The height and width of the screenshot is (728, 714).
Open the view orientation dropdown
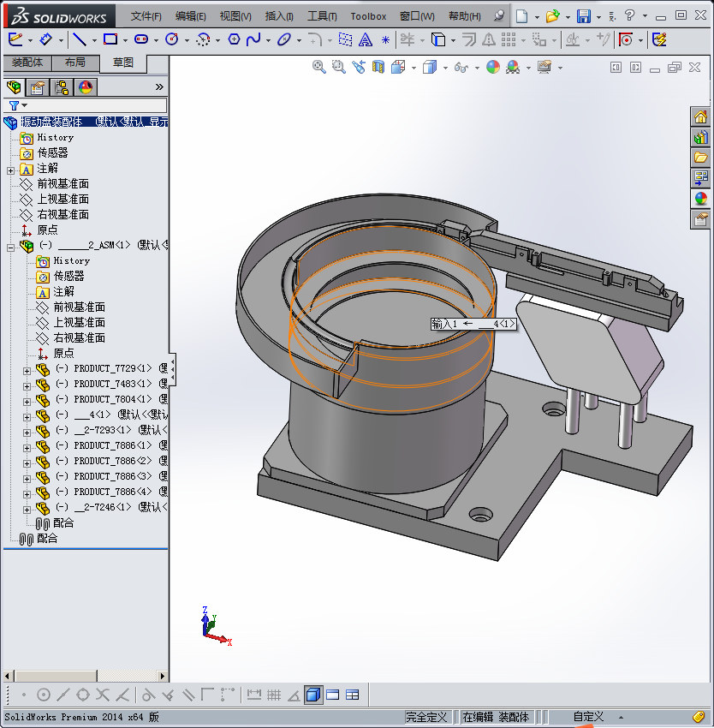pyautogui.click(x=413, y=67)
